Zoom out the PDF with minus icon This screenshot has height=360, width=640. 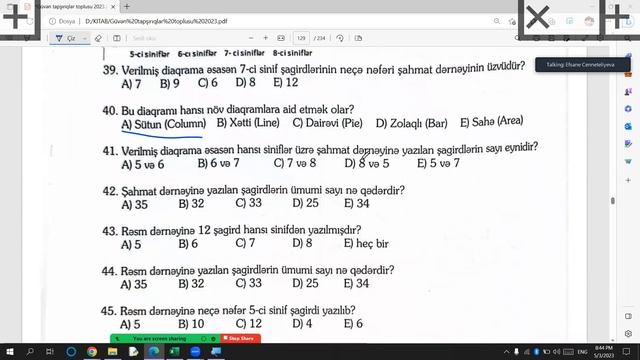pos(251,38)
